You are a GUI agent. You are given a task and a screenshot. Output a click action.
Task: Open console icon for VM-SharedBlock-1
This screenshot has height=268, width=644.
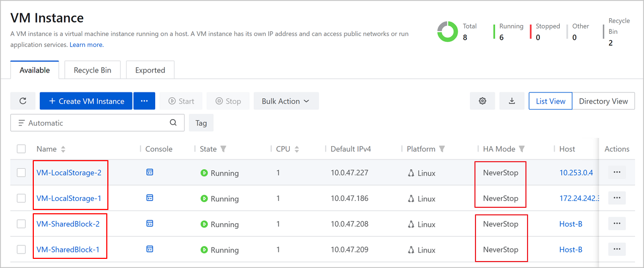coord(150,249)
